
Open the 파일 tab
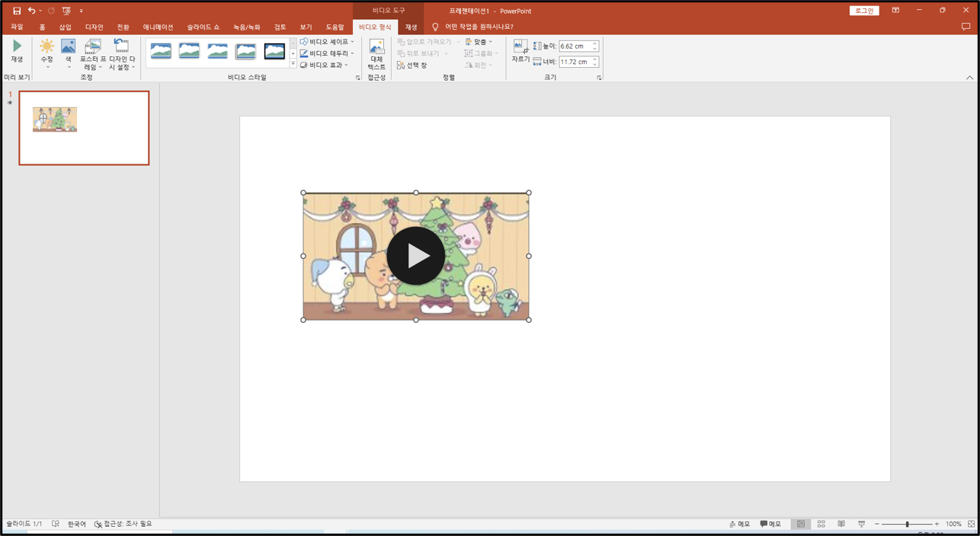(17, 27)
